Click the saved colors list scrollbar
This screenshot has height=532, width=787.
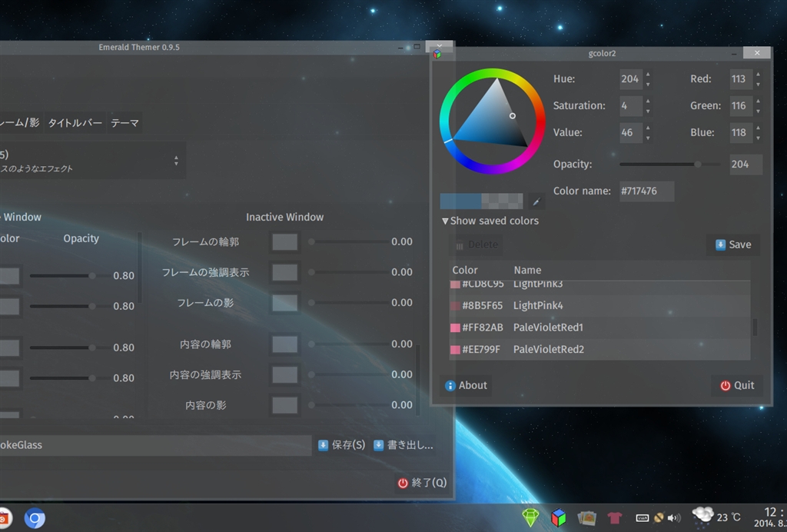click(x=755, y=328)
